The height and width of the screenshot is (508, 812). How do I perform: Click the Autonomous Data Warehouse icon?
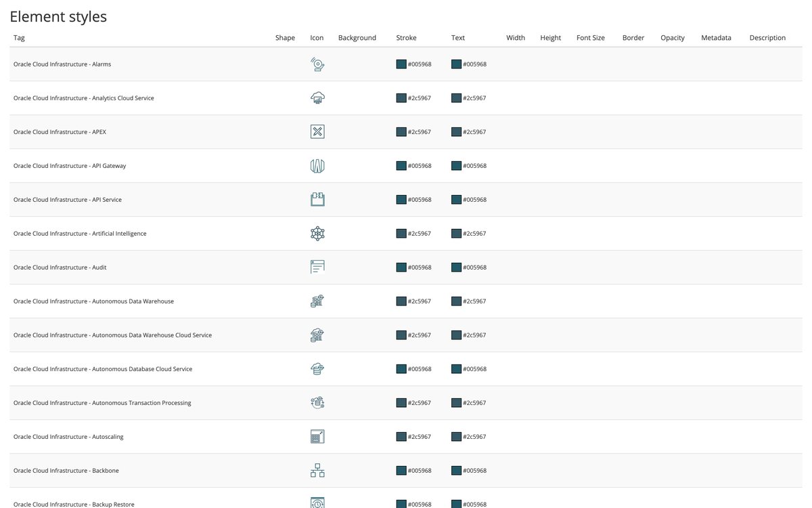pyautogui.click(x=317, y=301)
